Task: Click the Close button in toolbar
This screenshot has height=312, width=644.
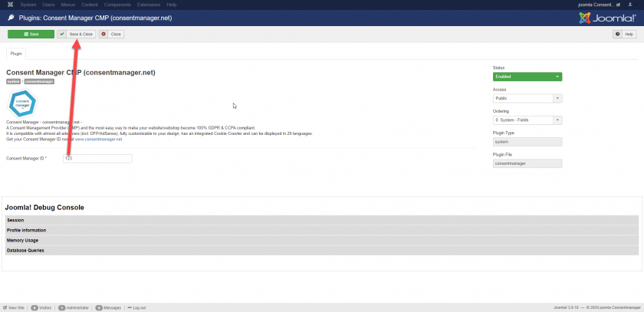Action: [x=111, y=34]
